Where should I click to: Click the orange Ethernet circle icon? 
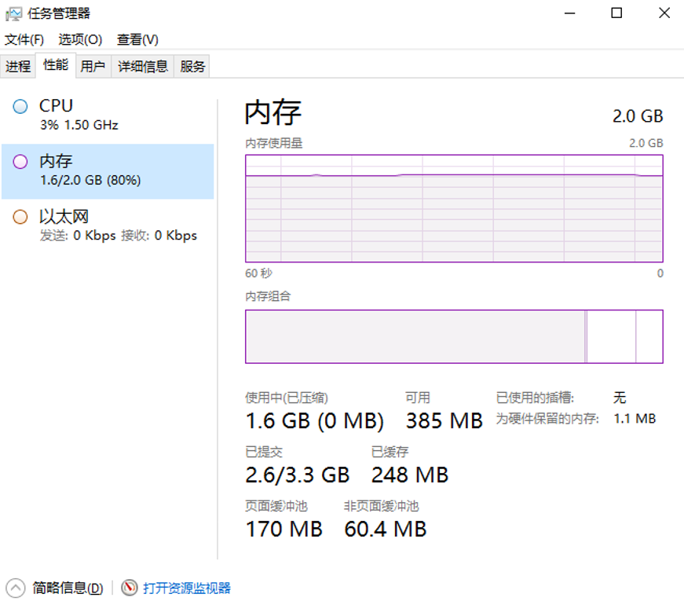click(x=20, y=217)
